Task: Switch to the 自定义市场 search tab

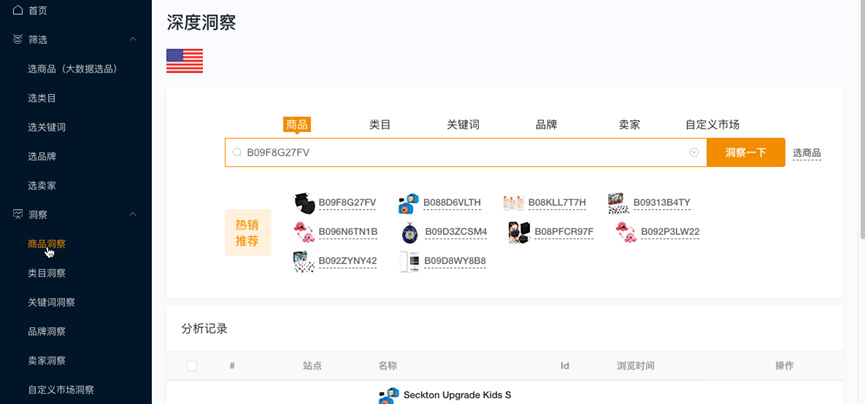Action: tap(712, 125)
